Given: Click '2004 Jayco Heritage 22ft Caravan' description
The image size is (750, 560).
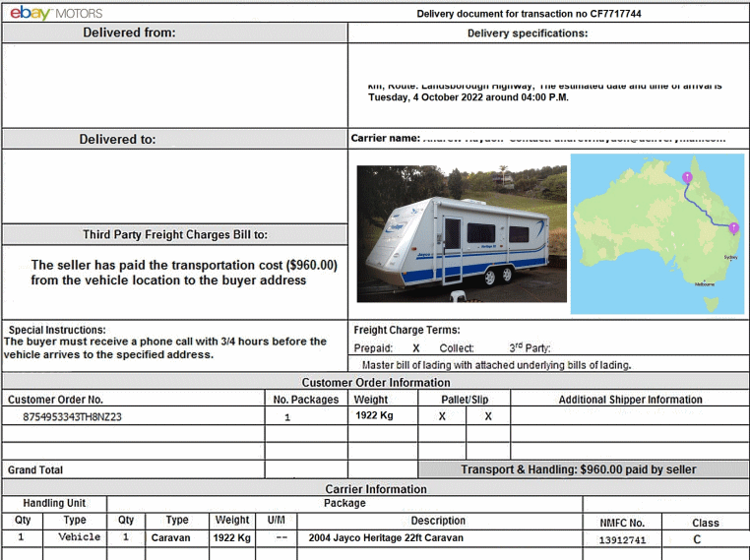Looking at the screenshot, I should coord(386,537).
